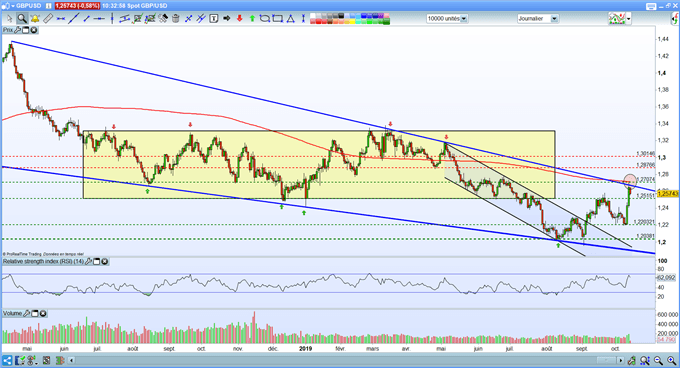Click the red price change 1,25743 (-0,58%)

tap(77, 6)
